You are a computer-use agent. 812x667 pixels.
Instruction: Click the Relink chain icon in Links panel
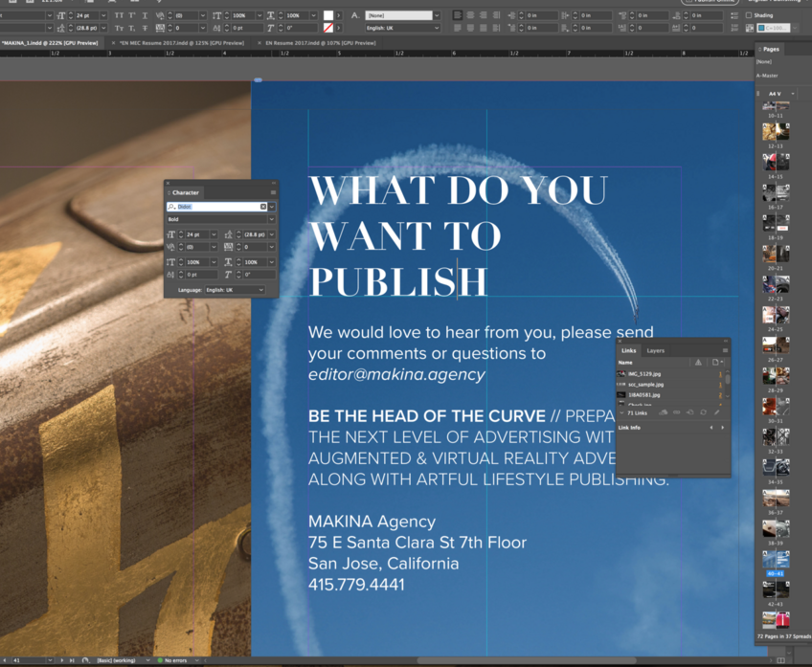pyautogui.click(x=676, y=412)
